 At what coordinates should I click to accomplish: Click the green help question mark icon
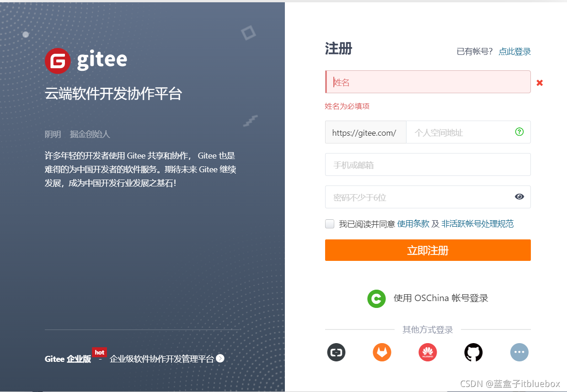point(519,132)
